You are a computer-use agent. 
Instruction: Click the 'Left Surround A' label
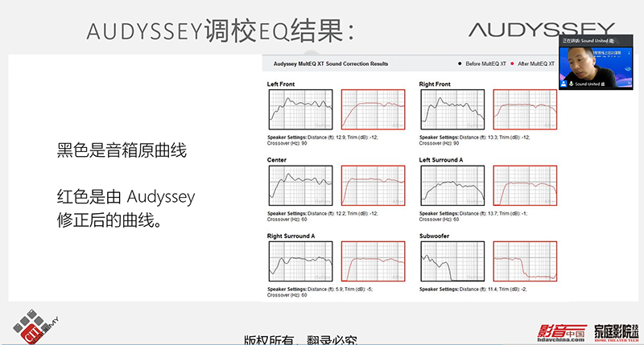tap(440, 160)
